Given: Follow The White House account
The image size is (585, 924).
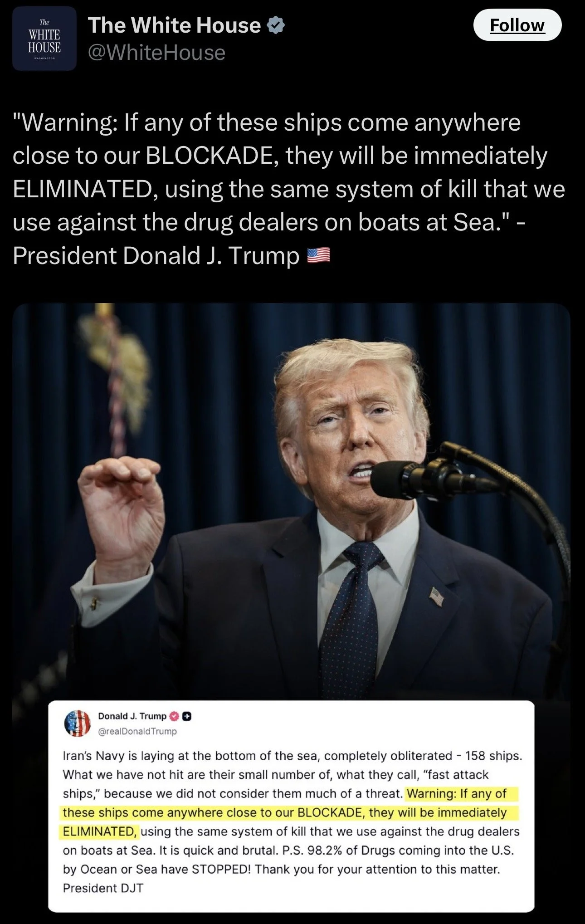Looking at the screenshot, I should pyautogui.click(x=517, y=25).
